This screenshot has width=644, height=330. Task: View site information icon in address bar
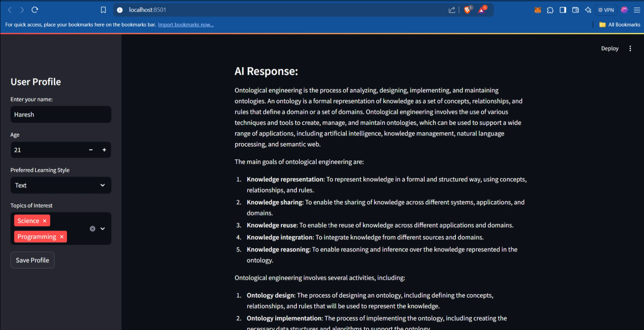(120, 10)
